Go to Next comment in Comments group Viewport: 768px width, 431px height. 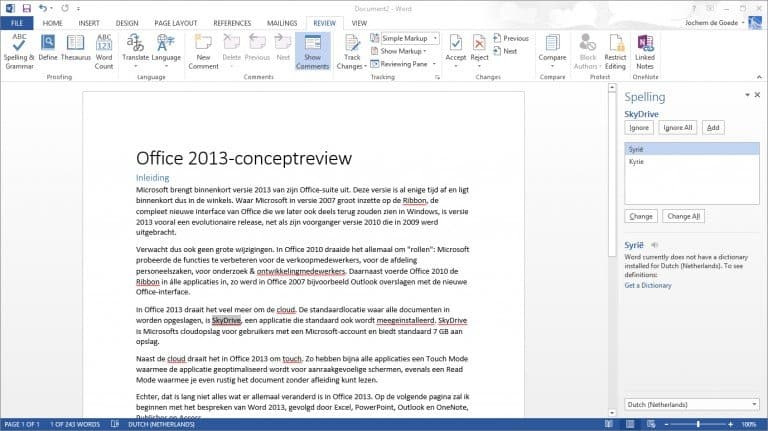283,48
